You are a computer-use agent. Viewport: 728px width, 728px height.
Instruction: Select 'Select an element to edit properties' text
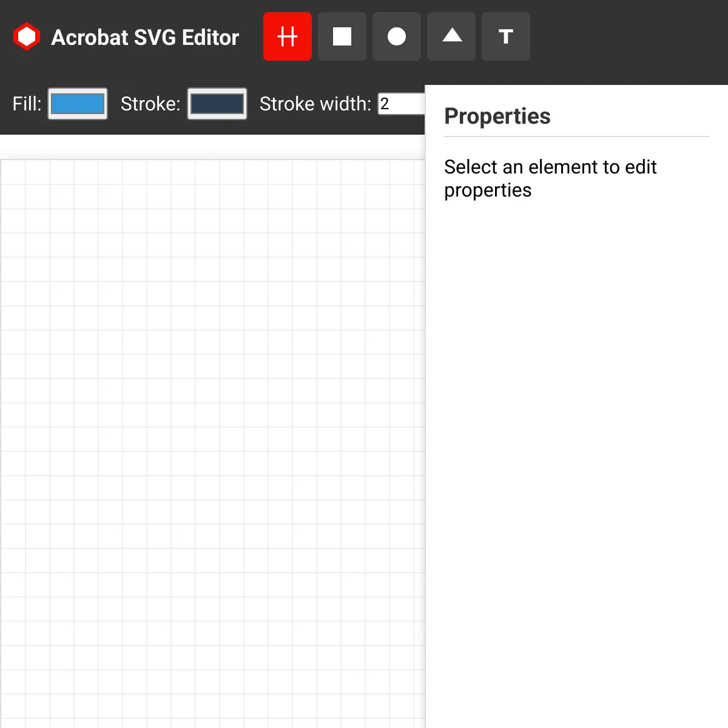tap(550, 178)
